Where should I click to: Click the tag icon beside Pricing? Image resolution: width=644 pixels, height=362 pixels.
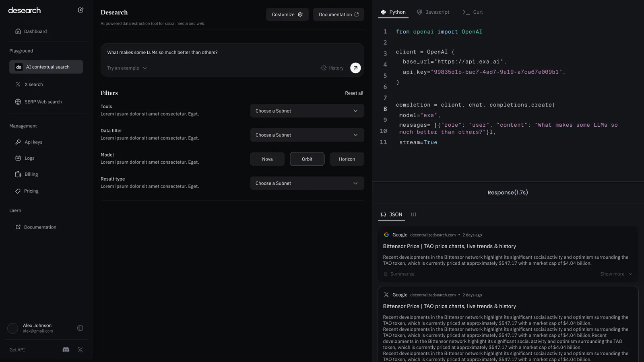click(x=18, y=191)
